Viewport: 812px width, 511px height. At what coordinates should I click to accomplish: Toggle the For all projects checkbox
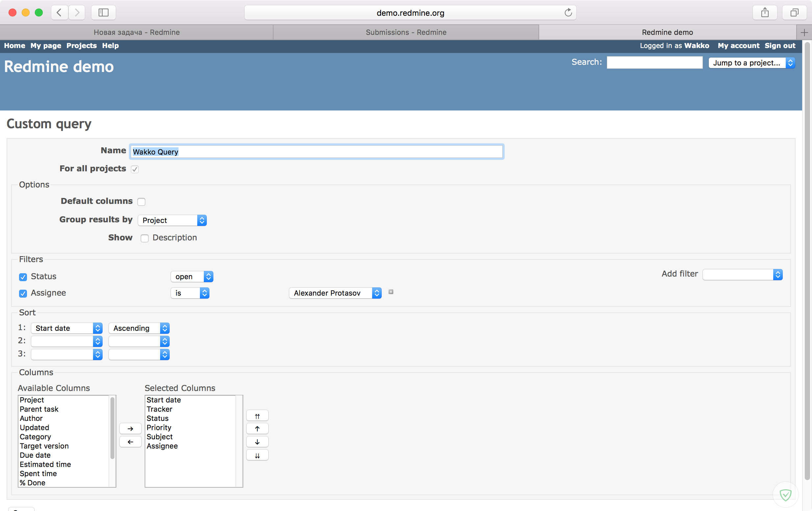[x=135, y=169]
